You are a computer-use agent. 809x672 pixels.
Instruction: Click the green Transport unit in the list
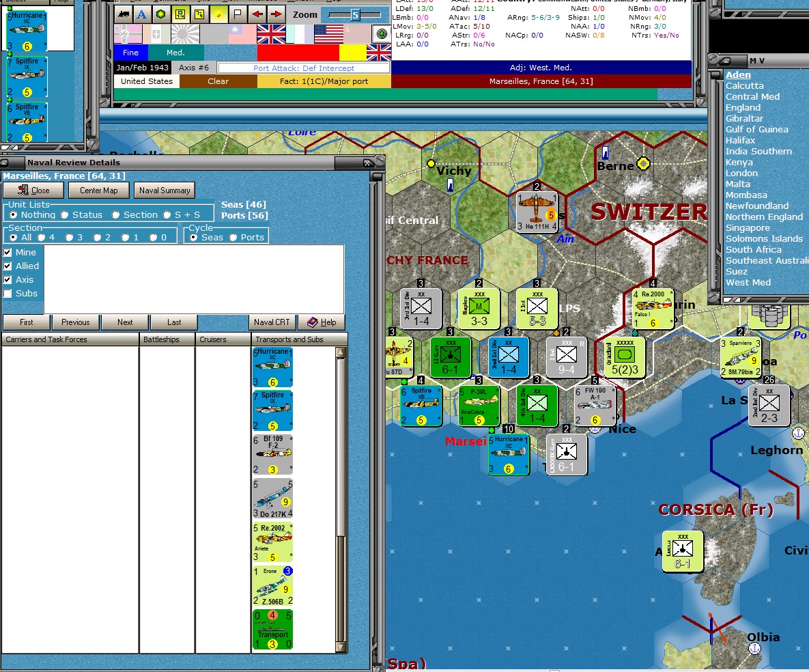[x=272, y=630]
